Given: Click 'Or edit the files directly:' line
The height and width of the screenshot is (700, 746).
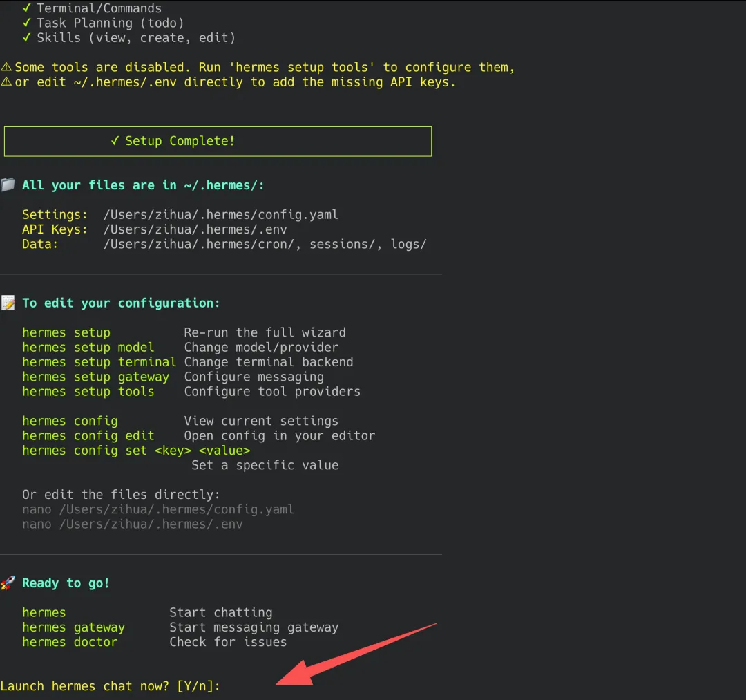Looking at the screenshot, I should 122,495.
